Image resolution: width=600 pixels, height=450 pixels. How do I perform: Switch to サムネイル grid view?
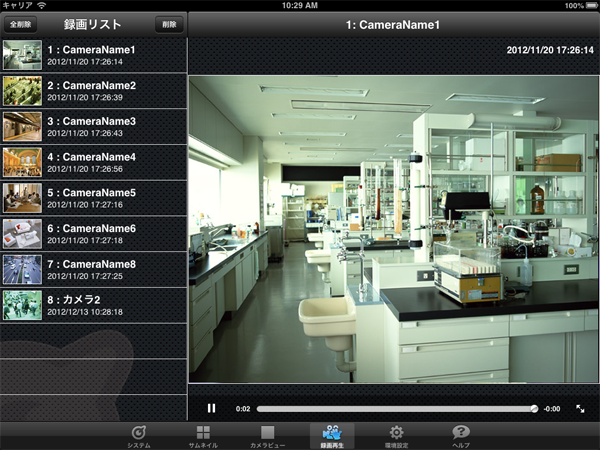click(x=203, y=435)
